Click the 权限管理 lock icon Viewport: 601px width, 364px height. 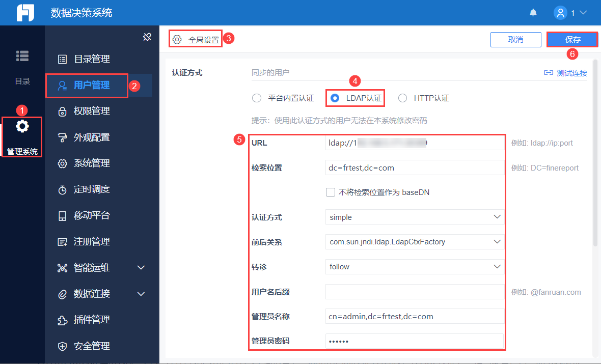pyautogui.click(x=62, y=111)
